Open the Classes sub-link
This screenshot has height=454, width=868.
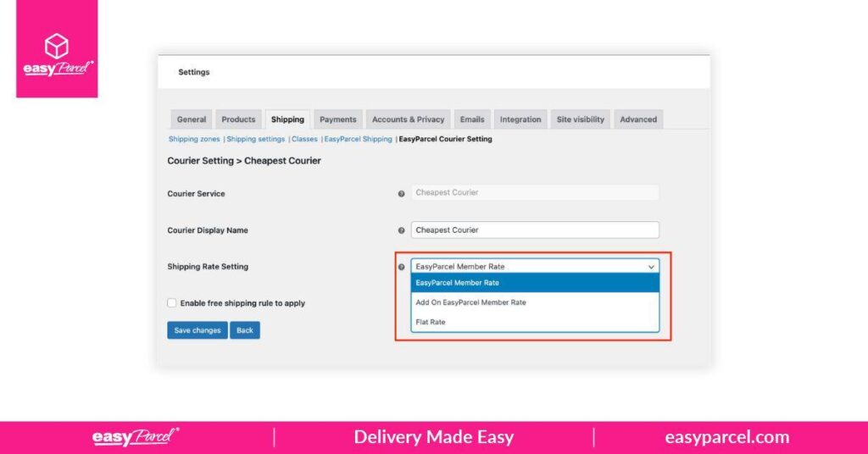pos(304,140)
